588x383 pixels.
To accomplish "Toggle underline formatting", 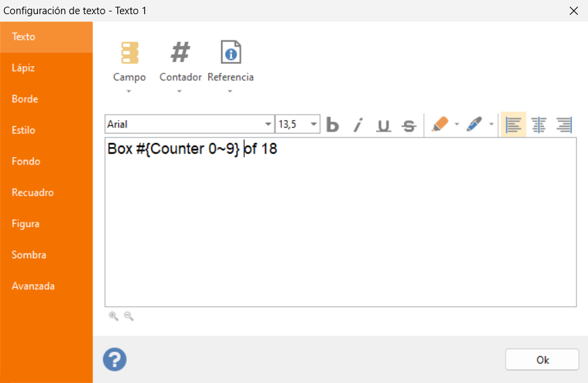I will (383, 125).
